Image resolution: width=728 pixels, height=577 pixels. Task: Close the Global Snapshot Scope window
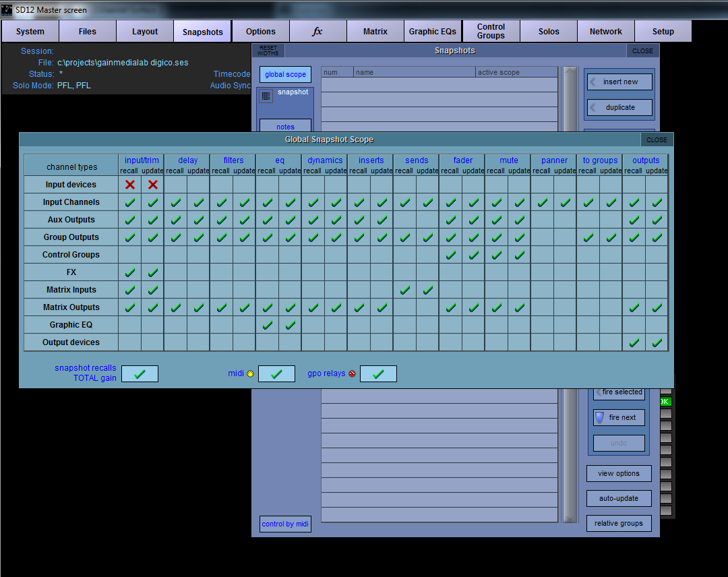[657, 140]
